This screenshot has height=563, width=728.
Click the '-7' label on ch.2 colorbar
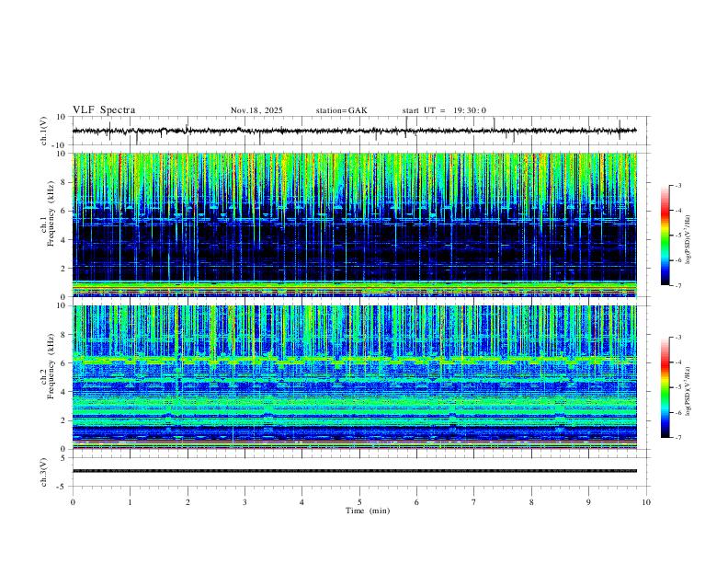(x=677, y=438)
